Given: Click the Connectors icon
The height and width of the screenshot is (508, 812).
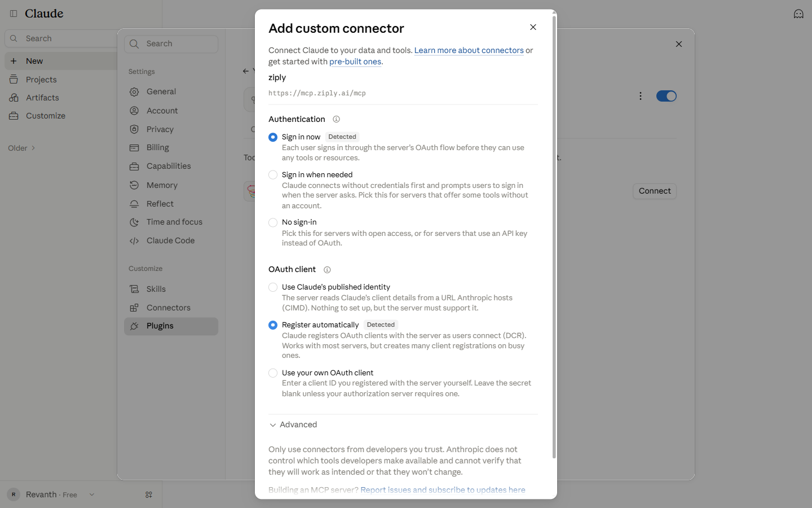Looking at the screenshot, I should pos(134,308).
